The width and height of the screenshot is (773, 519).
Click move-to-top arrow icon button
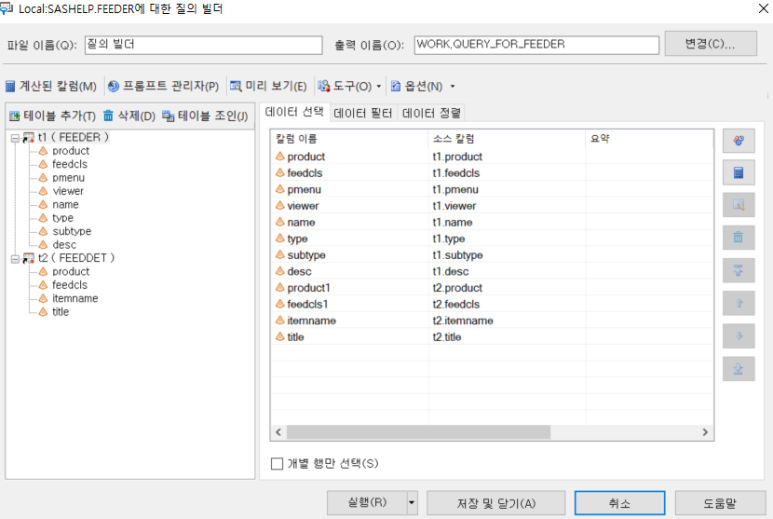point(738,271)
